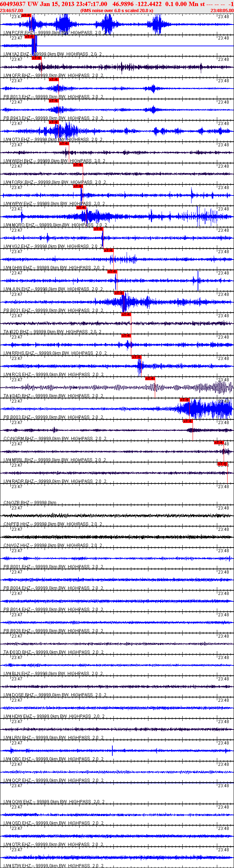Click the red pick marker on the RRHS trace
This screenshot has width=234, height=868.
126,336
